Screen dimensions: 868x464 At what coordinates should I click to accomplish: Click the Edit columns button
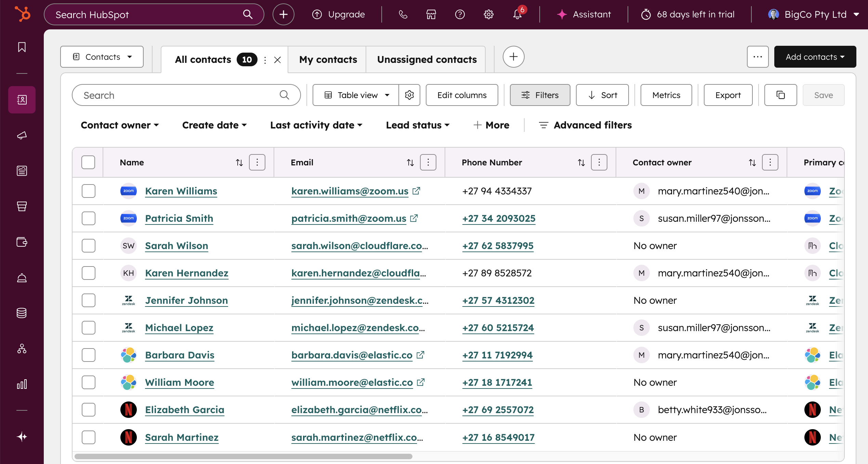coord(462,95)
